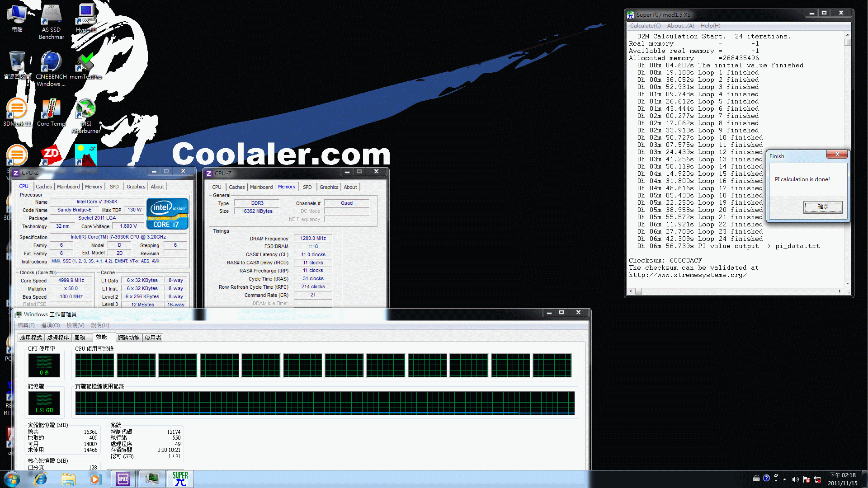
Task: Click the Checksum: 680C0ACF line
Action: pos(665,261)
